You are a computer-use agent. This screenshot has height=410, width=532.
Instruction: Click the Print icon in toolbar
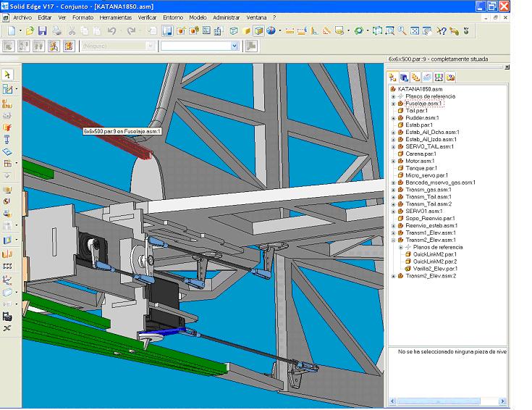(x=58, y=31)
